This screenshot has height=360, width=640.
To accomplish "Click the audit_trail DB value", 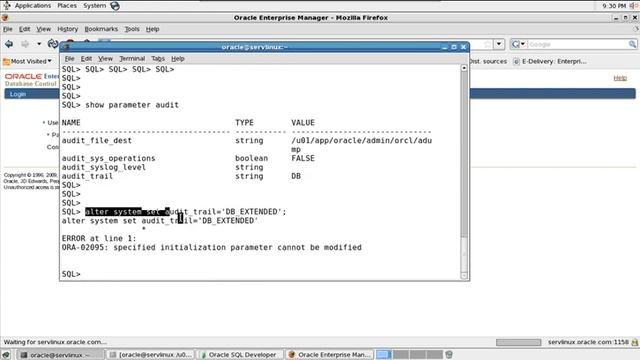I will 296,176.
